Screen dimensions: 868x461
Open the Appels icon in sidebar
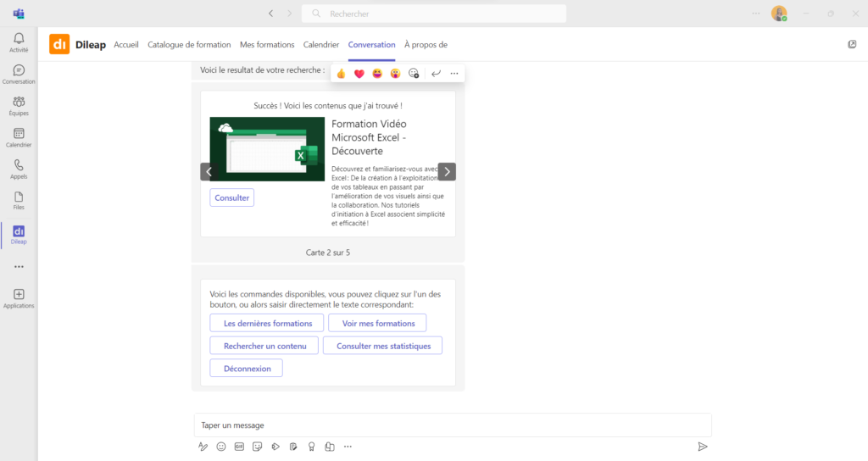coord(19,169)
